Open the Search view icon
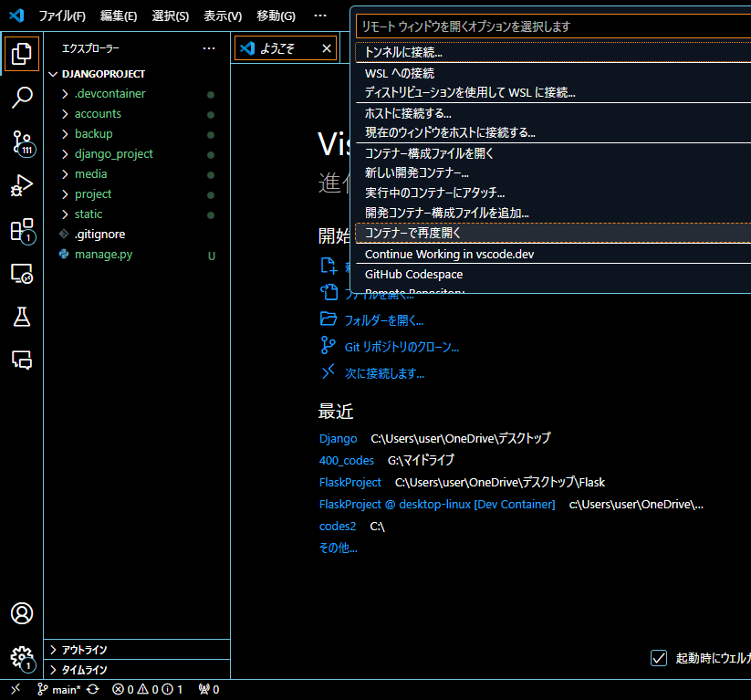 [x=22, y=98]
